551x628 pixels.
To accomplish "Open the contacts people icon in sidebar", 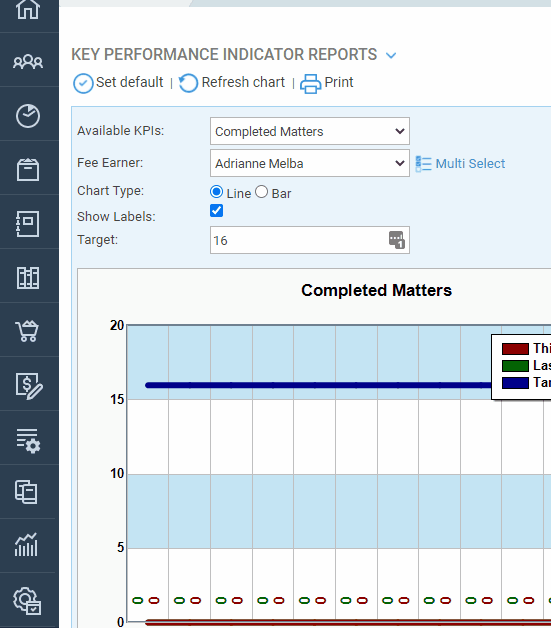I will tap(28, 61).
